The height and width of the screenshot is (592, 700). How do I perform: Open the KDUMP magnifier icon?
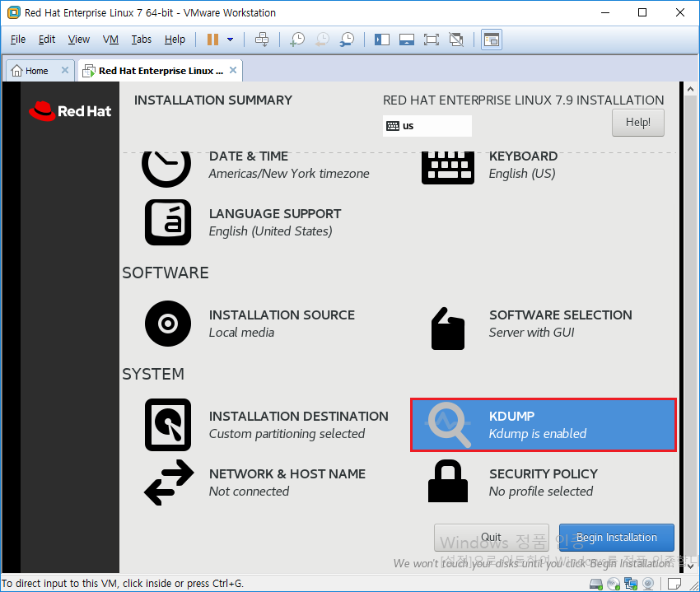449,425
